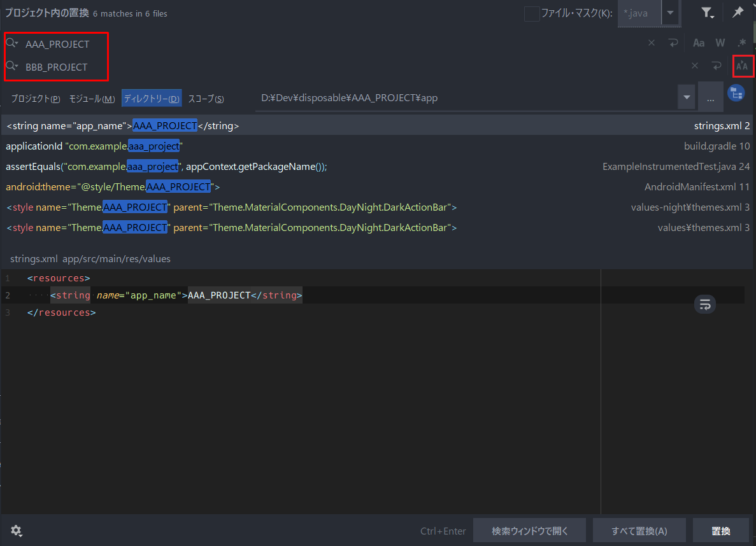The width and height of the screenshot is (756, 546).
Task: Open search history beside AAA_PROJECT
Action: click(12, 43)
